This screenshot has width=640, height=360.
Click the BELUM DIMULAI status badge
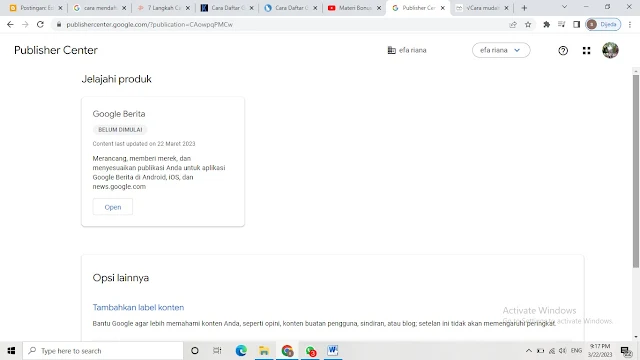coord(120,129)
